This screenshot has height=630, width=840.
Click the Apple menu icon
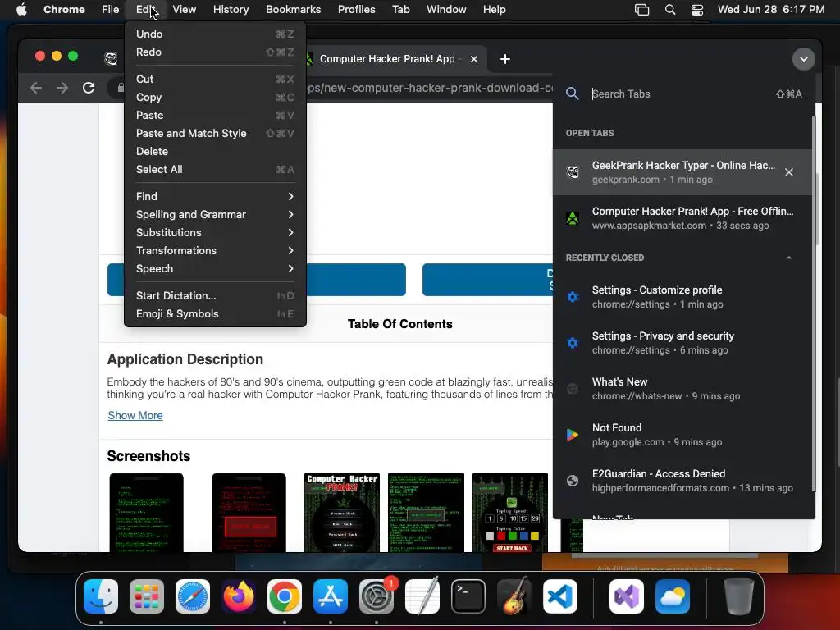click(21, 9)
